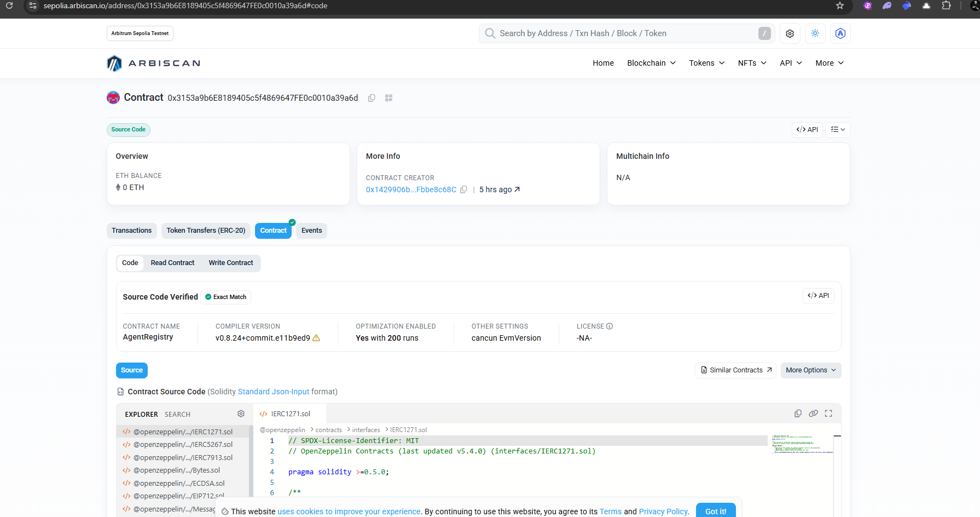Open Token Transfers (ERC-20) tab
This screenshot has height=517, width=980.
click(206, 231)
